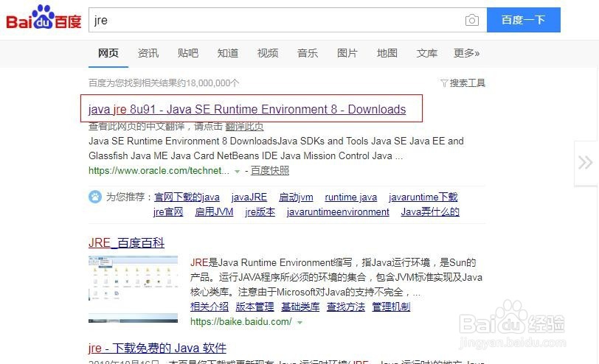The image size is (599, 364).
Task: Click the Baike result thumbnail image
Action: point(133,290)
